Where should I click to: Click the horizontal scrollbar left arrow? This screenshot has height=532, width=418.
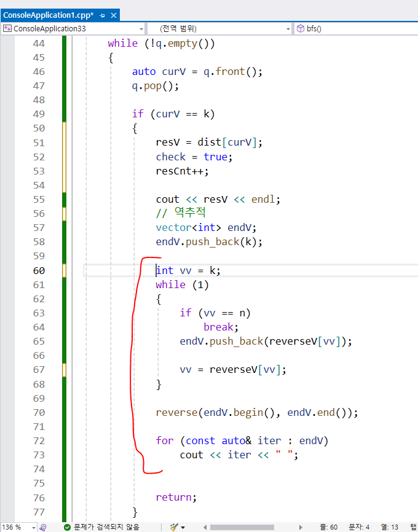(x=205, y=528)
